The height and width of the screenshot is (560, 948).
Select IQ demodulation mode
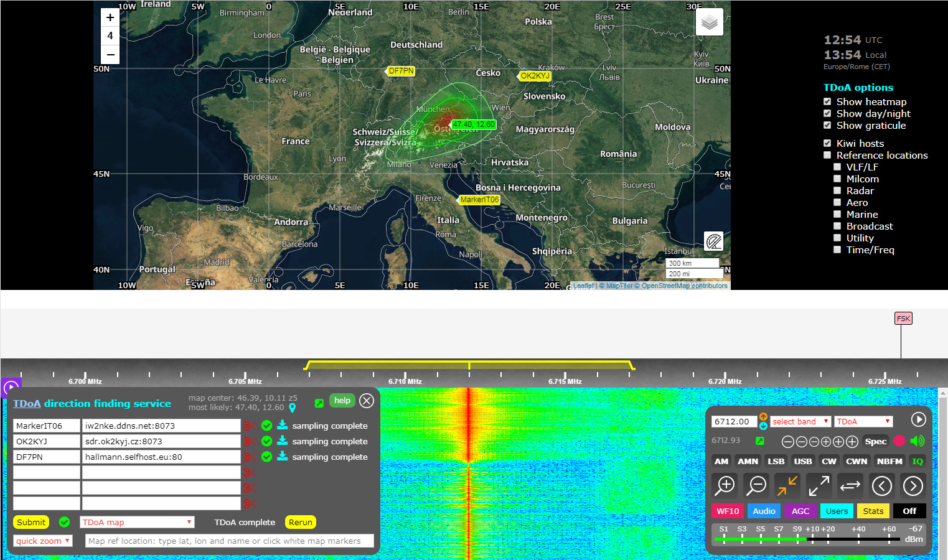click(917, 461)
